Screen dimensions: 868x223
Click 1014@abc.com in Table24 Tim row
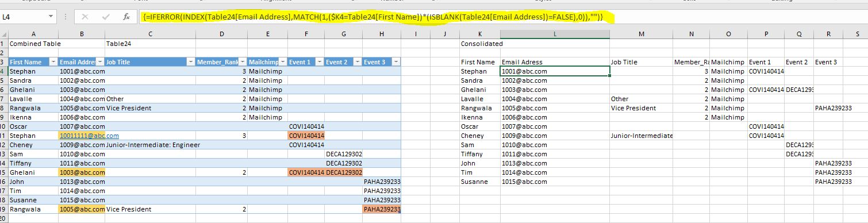coord(82,191)
